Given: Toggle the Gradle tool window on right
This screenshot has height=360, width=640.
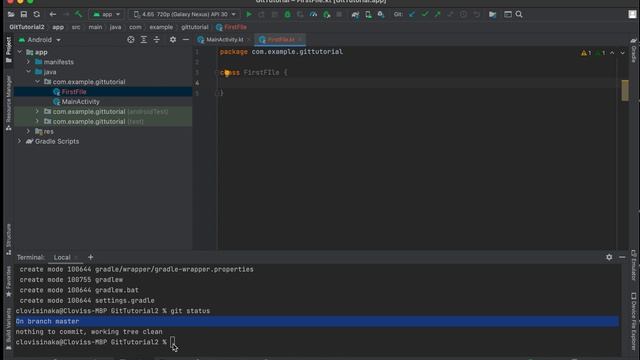Looking at the screenshot, I should pos(633,50).
